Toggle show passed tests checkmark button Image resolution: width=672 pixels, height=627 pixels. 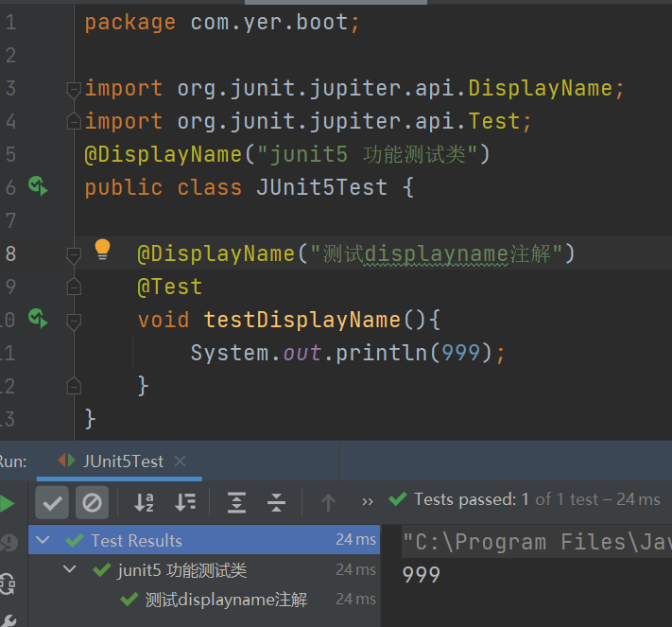(x=52, y=502)
